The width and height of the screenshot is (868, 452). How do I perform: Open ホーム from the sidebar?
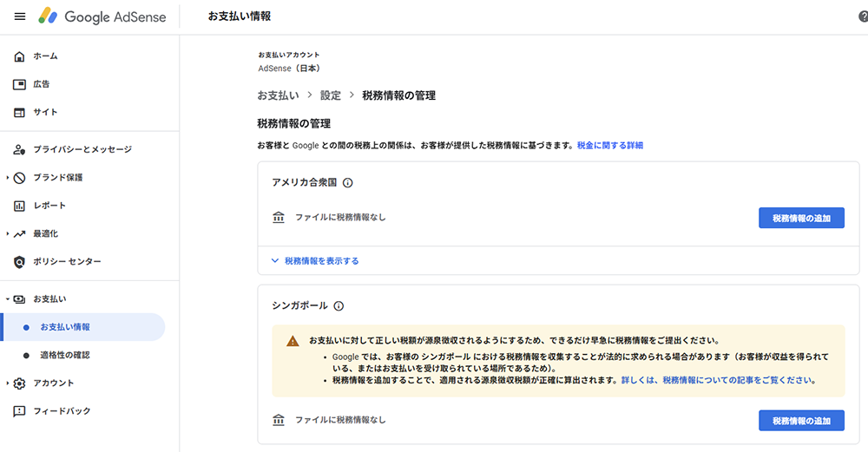(x=45, y=56)
